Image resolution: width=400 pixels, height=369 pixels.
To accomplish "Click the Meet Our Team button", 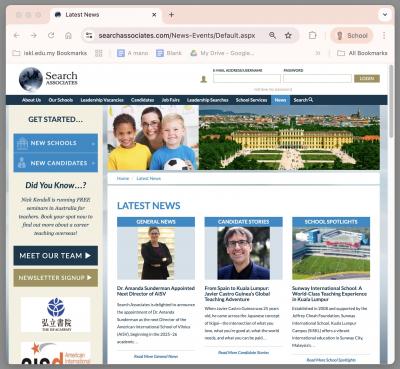I will (x=56, y=256).
